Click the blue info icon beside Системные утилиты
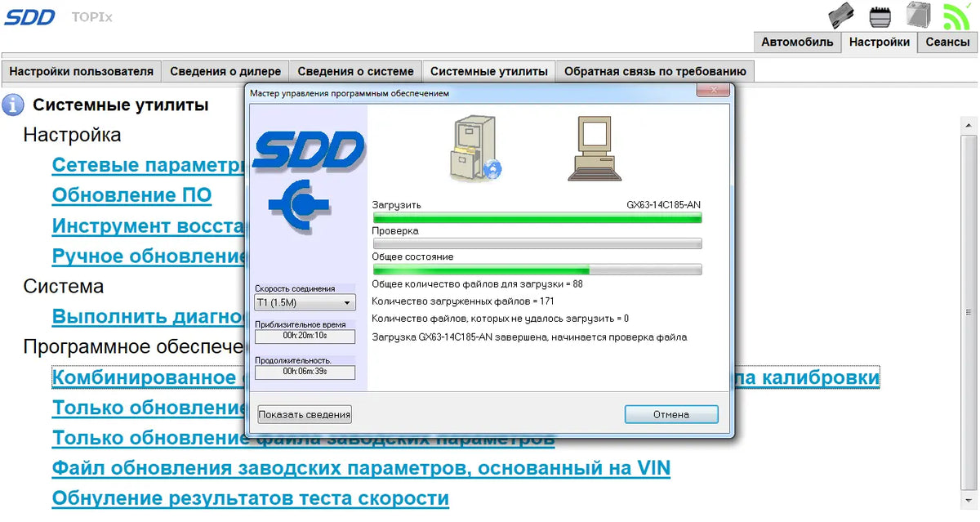This screenshot has height=522, width=980. click(12, 105)
